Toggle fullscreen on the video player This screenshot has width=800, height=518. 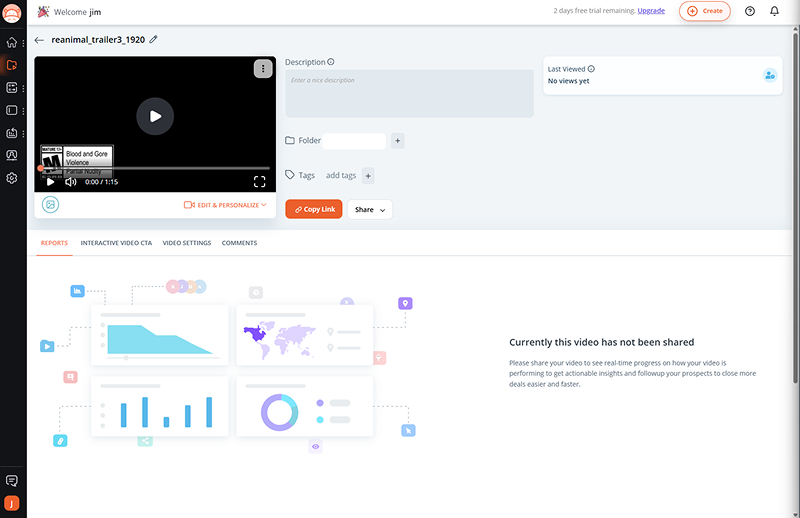click(259, 182)
